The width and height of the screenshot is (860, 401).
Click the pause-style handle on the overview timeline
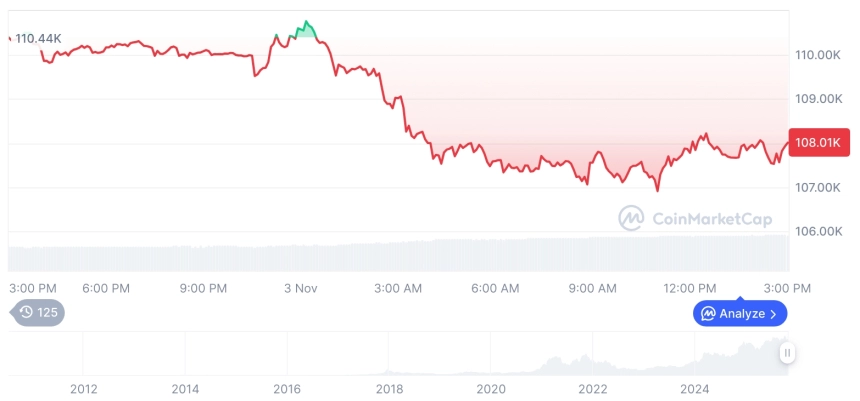tap(788, 352)
